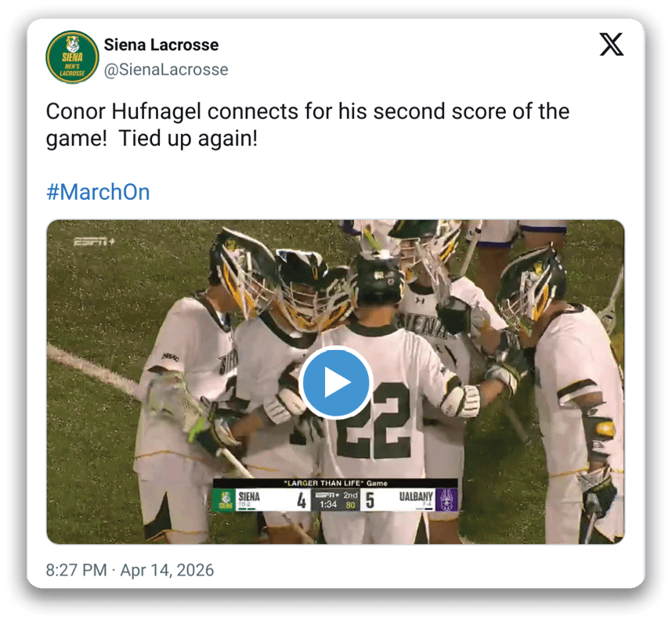Click the Apr 14, 2026 date text
Viewport: 672px width, 621px height.
(x=167, y=569)
